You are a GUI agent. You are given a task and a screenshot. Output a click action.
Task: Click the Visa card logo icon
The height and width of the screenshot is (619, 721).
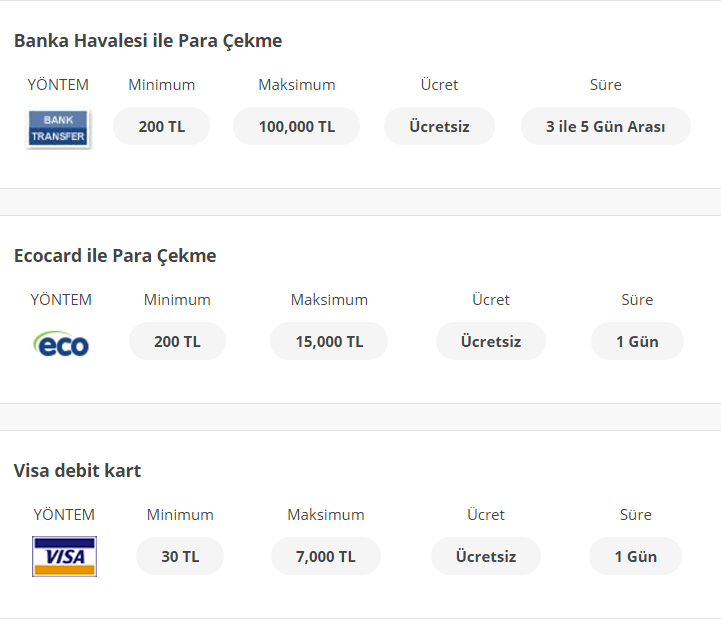pos(64,556)
